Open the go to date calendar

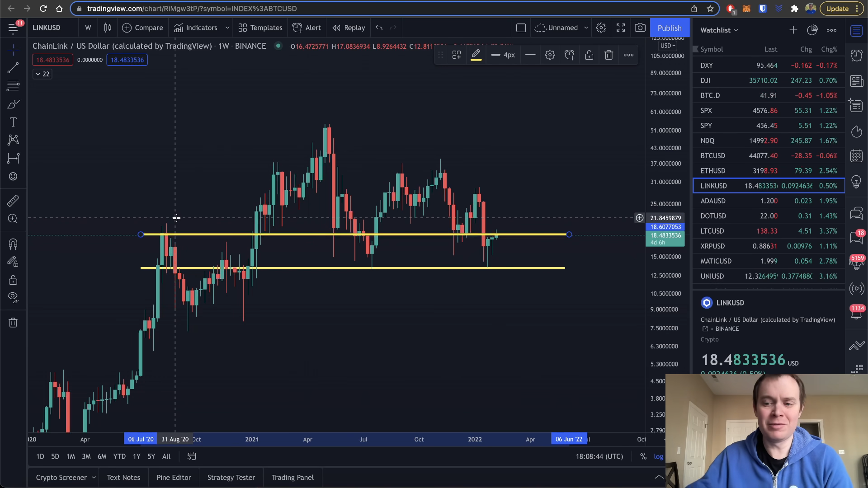tap(192, 456)
